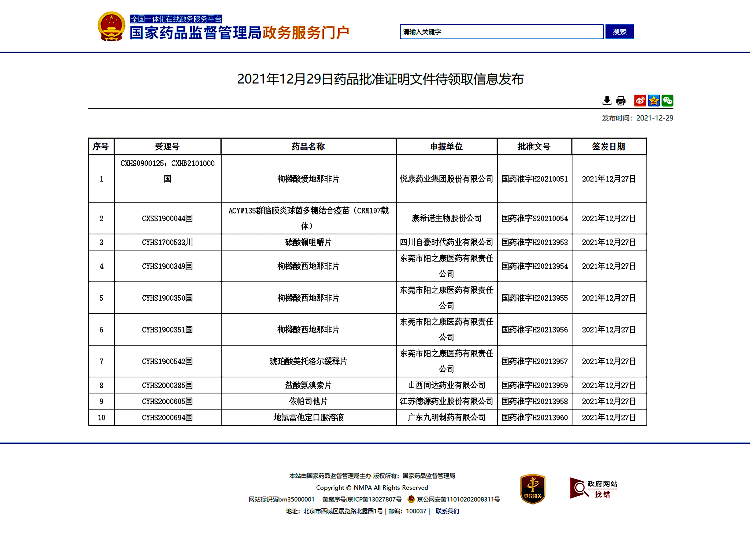
Task: Click approval number 国药准字H20210051
Action: click(534, 179)
